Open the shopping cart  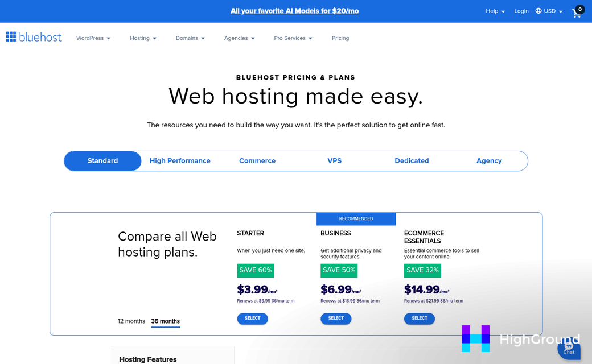577,11
